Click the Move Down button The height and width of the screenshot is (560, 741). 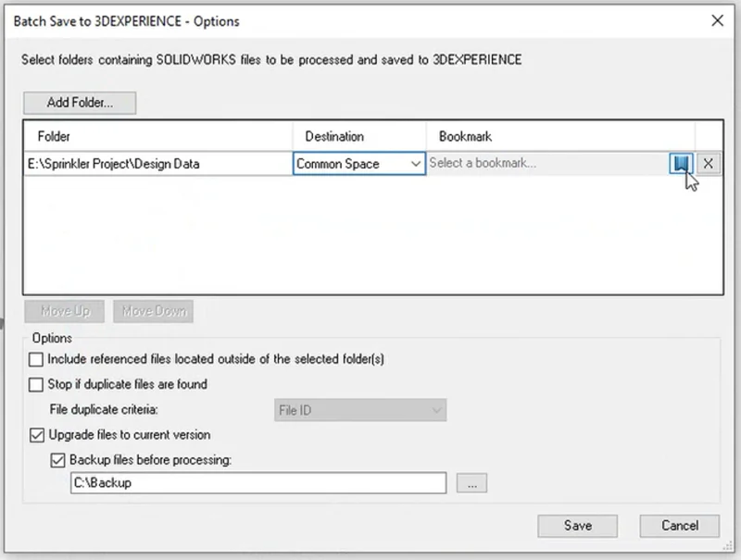pos(153,312)
